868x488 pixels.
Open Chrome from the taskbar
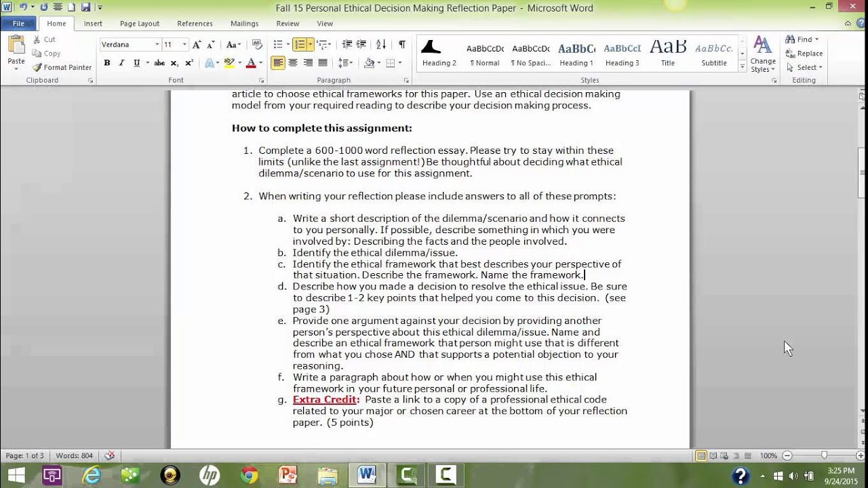pos(249,476)
